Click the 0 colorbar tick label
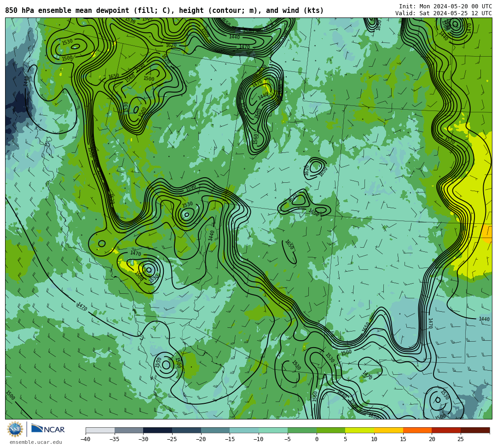 (x=316, y=439)
